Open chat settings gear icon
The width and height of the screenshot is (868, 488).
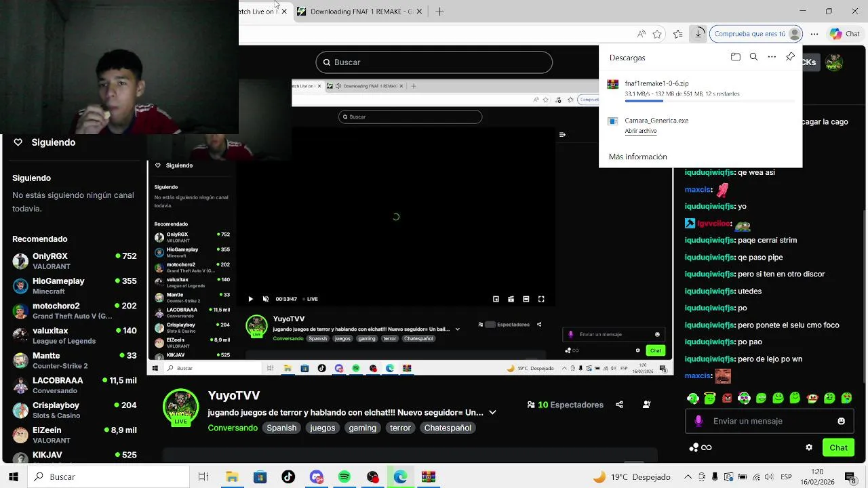(x=809, y=447)
